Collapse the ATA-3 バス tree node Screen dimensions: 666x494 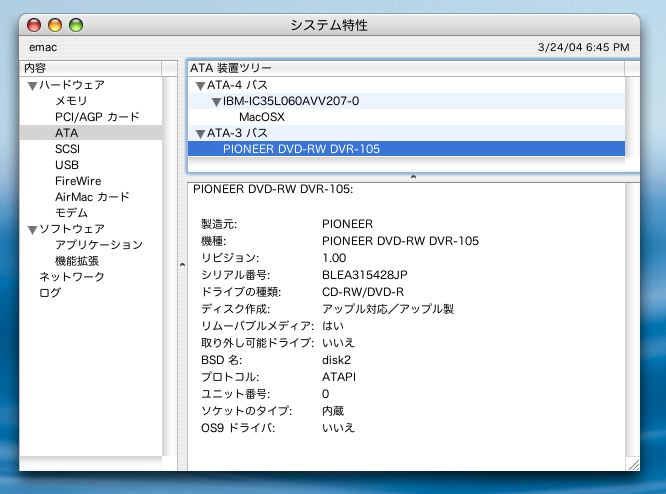point(200,133)
